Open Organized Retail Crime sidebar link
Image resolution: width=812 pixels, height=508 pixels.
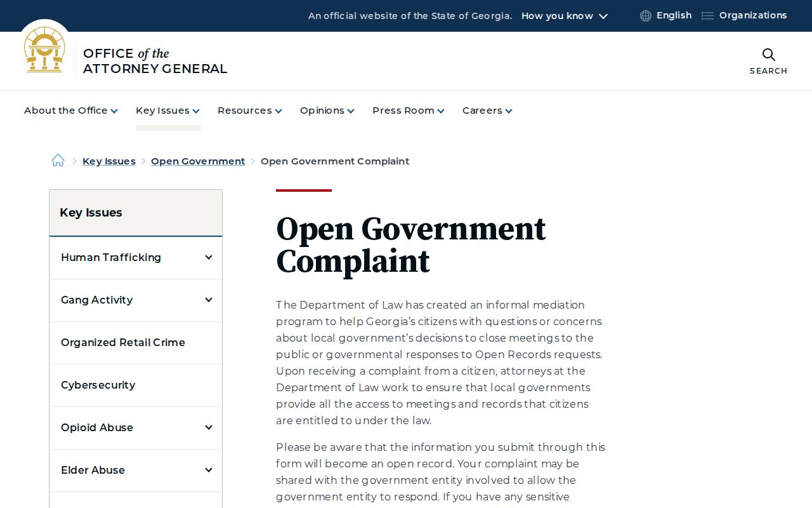(123, 342)
